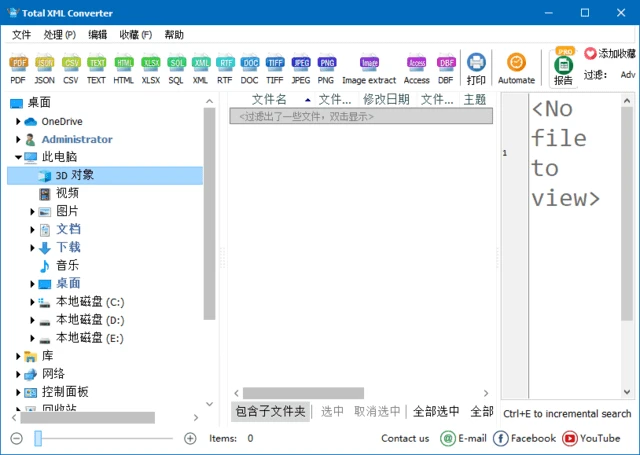The width and height of the screenshot is (640, 455).
Task: Expand the Local Disk (C:) node
Action: click(x=32, y=301)
